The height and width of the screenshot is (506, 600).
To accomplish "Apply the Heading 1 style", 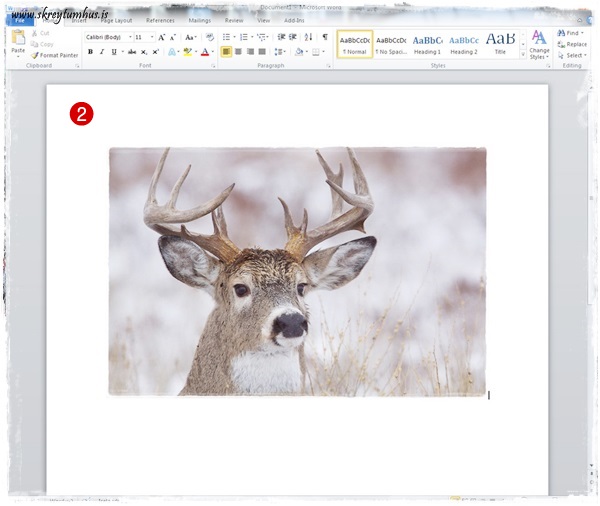I will pos(427,44).
